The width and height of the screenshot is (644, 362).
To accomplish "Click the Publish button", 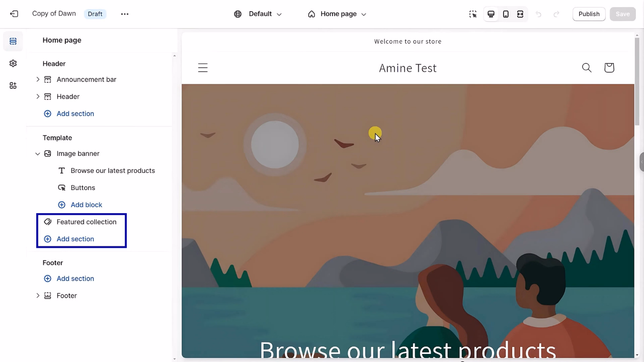I will tap(589, 14).
